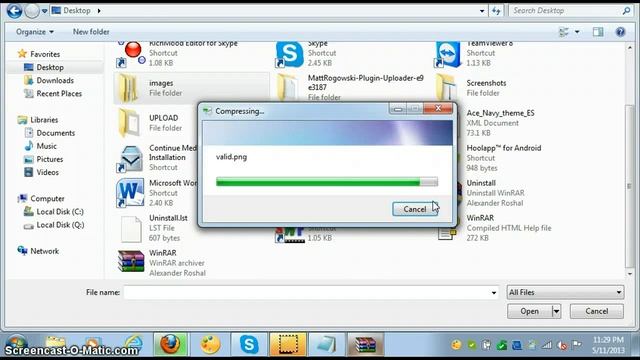Open the view options dropdown arrow
This screenshot has height=360, width=640.
[x=577, y=32]
